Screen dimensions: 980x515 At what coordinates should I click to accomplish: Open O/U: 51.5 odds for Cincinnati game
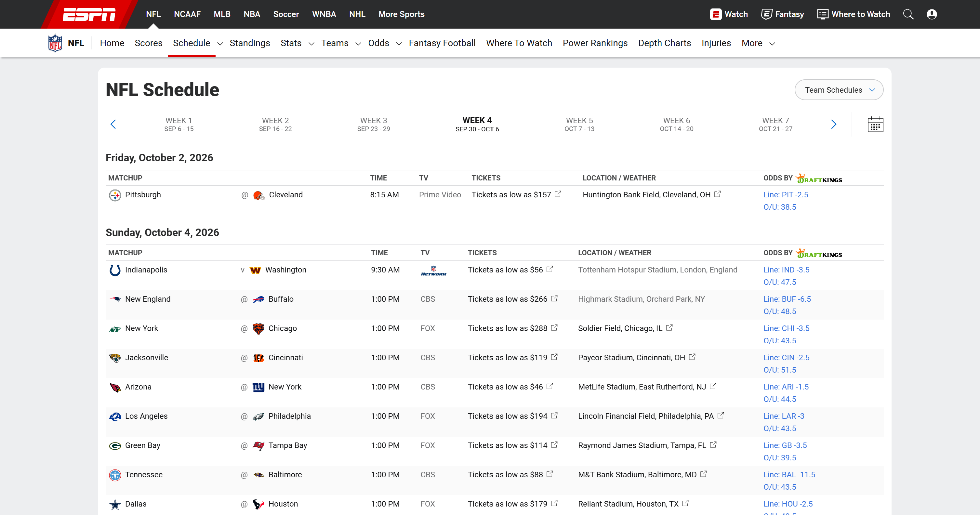tap(779, 370)
